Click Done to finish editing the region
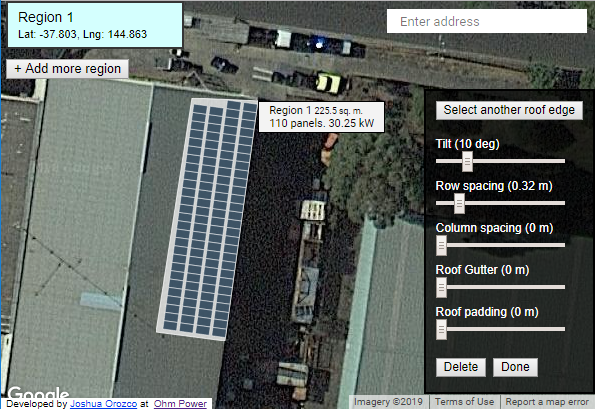Viewport: 595px width, 409px height. [515, 367]
